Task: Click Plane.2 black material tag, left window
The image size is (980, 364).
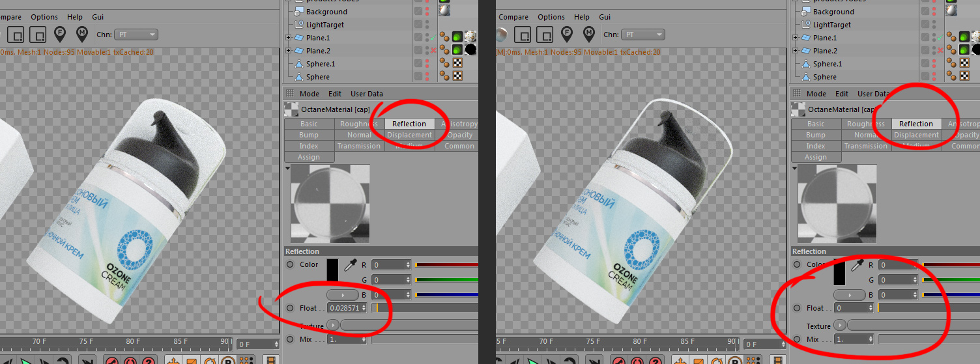Action: [470, 50]
